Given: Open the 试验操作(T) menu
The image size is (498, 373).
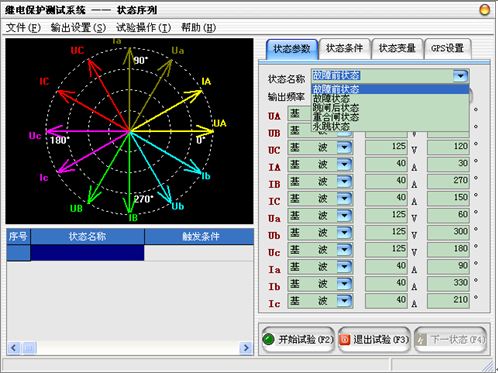Looking at the screenshot, I should tap(143, 27).
